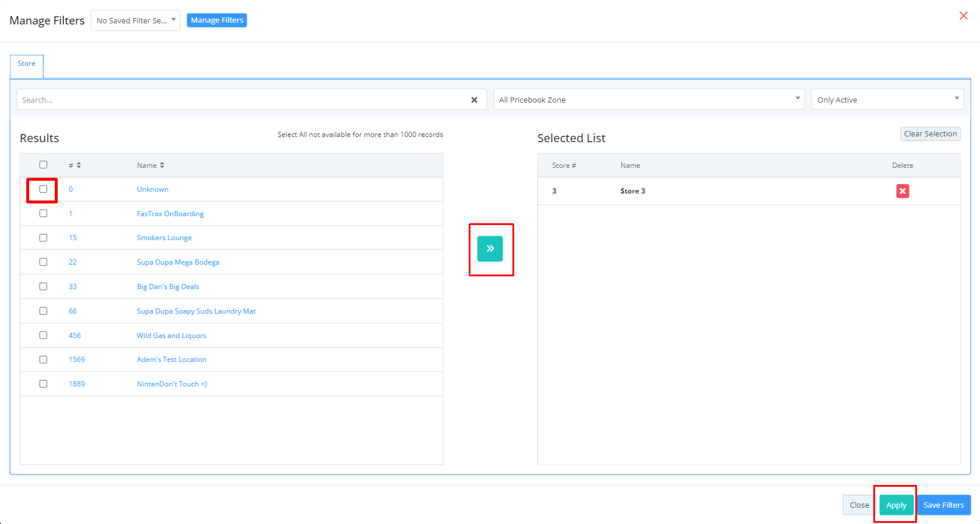Apply the selected filters
Viewport: 980px width, 524px height.
point(896,505)
